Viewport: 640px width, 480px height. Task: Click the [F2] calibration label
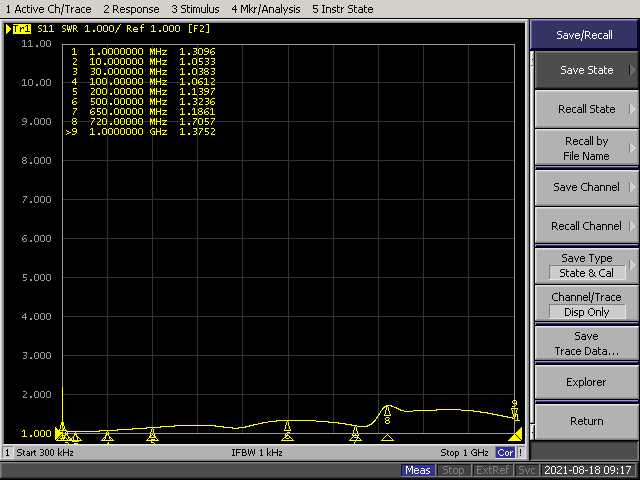[199, 29]
